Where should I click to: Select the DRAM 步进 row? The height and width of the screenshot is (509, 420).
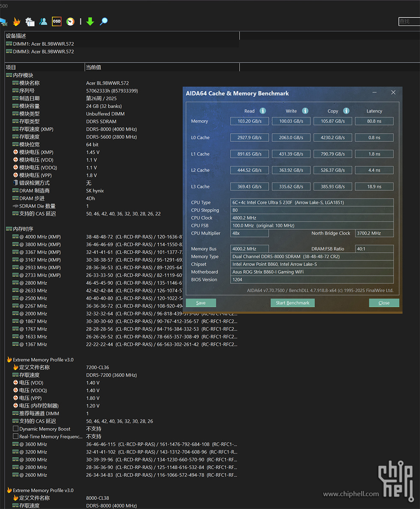(x=94, y=198)
